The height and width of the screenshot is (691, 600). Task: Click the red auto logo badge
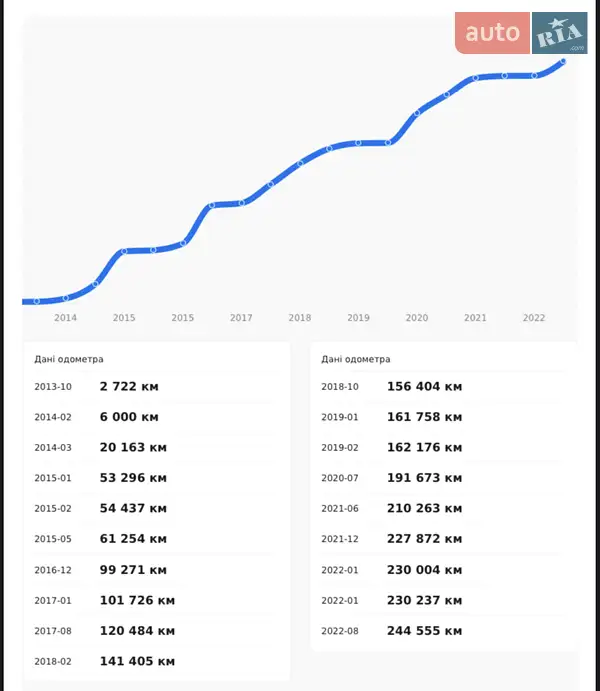click(492, 33)
